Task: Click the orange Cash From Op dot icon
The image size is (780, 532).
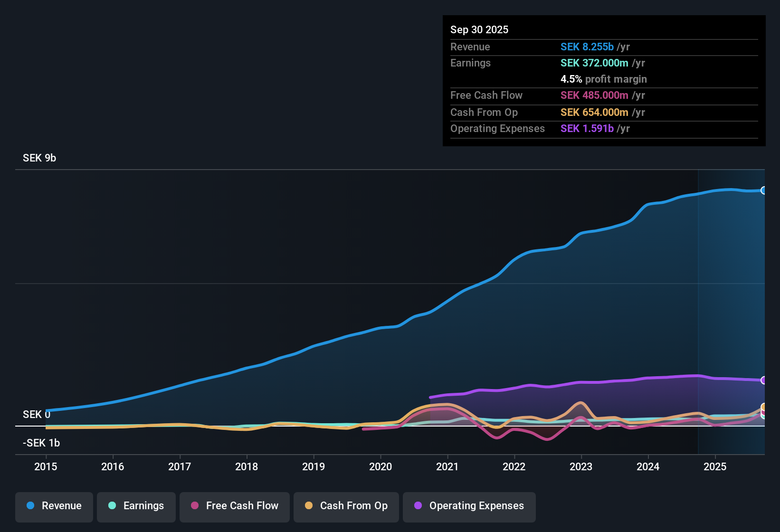Action: tap(309, 506)
